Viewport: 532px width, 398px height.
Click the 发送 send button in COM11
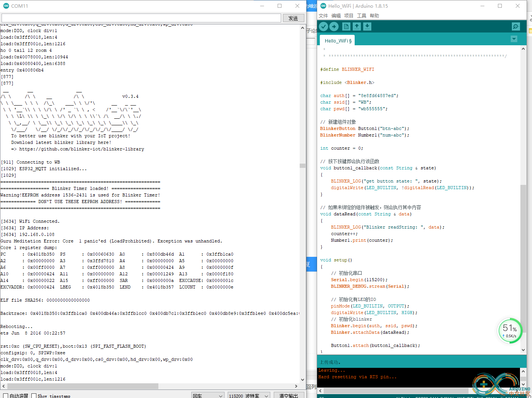coord(293,18)
